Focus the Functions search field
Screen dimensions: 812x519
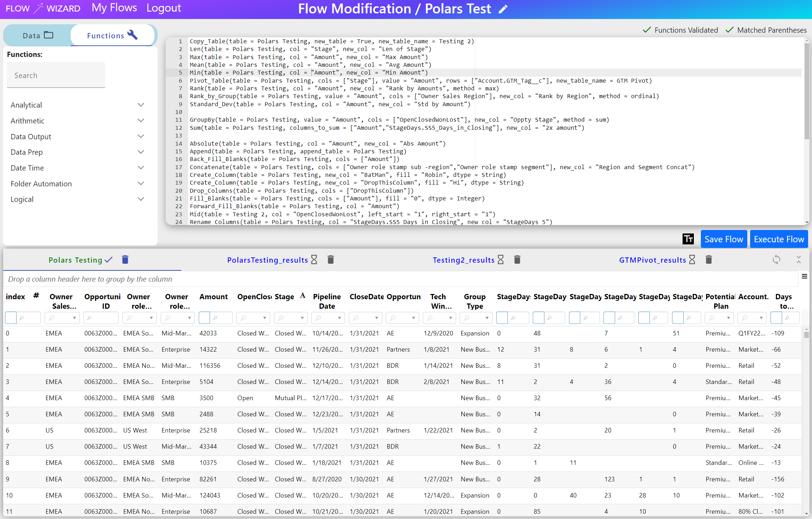click(56, 75)
